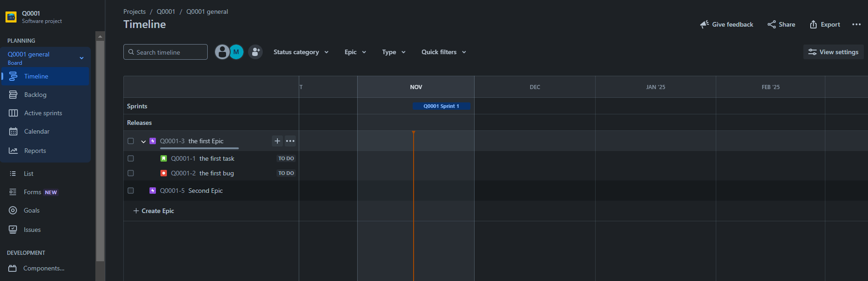This screenshot has height=281, width=868.
Task: Open the Goals target icon
Action: [x=13, y=210]
